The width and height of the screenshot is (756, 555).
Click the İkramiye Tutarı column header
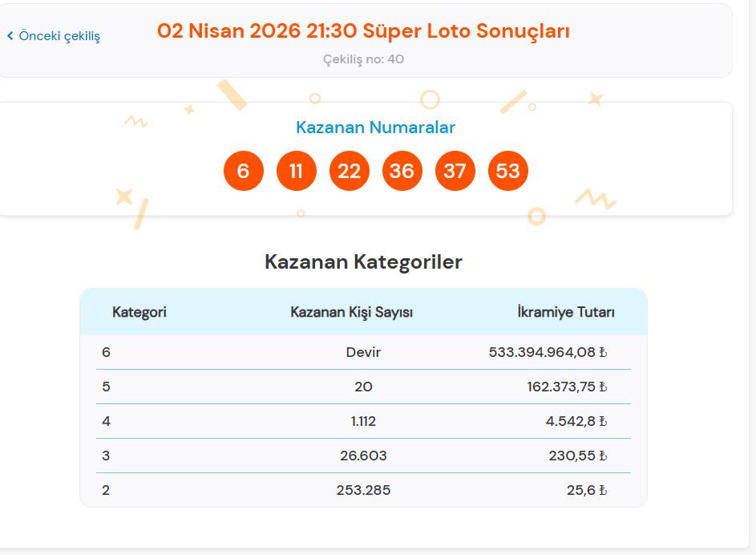566,312
